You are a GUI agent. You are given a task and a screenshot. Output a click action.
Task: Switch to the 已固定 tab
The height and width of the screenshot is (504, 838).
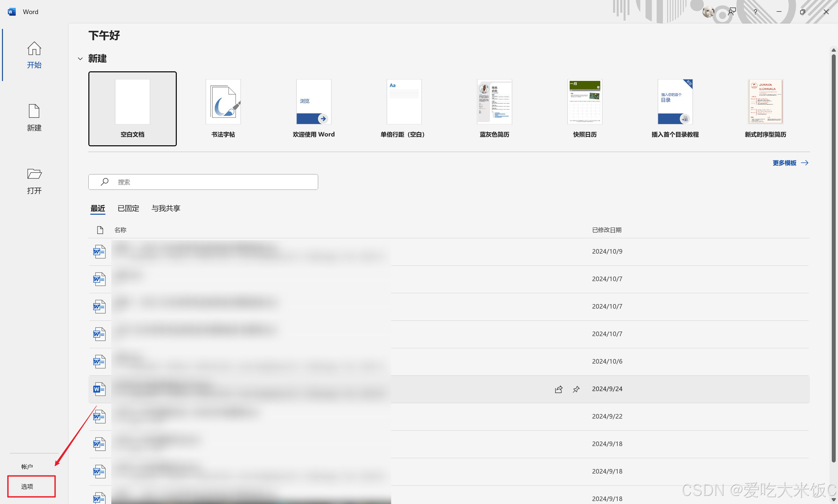(128, 208)
